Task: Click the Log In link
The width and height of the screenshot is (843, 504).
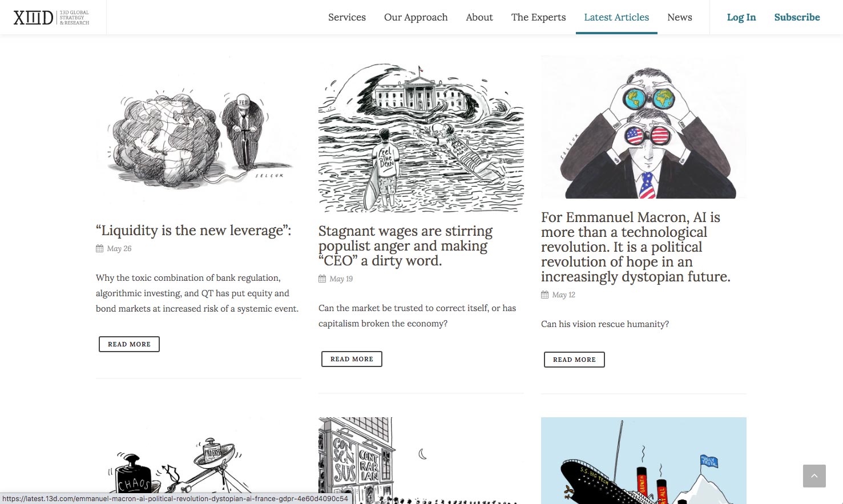Action: [741, 17]
